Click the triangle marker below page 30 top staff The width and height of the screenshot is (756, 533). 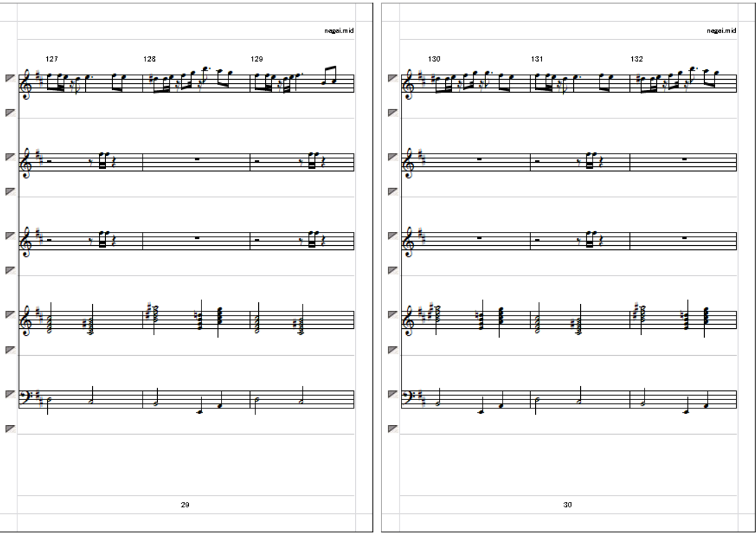(x=393, y=113)
